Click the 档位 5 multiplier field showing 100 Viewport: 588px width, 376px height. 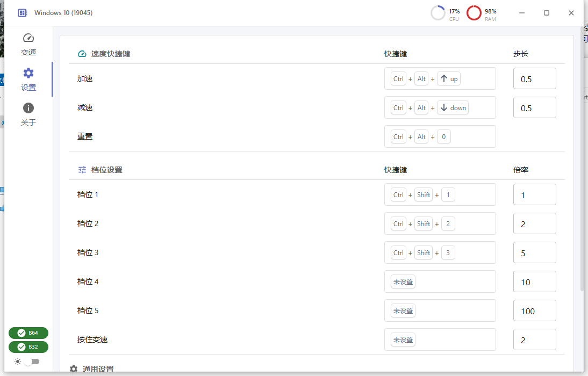[x=534, y=311]
